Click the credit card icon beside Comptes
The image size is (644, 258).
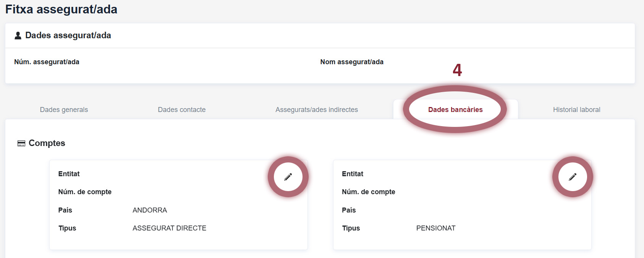coord(21,143)
